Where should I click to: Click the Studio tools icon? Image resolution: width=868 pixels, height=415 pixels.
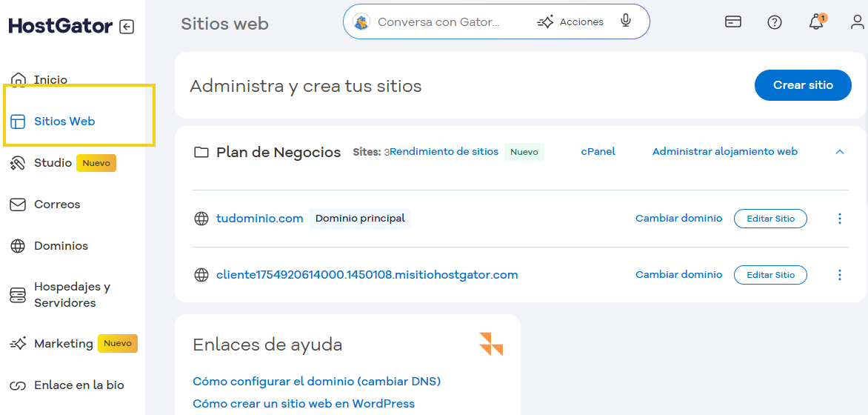tap(19, 163)
